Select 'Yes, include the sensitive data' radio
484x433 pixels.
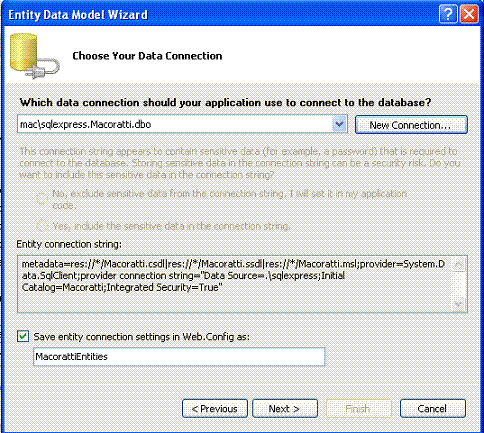pyautogui.click(x=42, y=226)
